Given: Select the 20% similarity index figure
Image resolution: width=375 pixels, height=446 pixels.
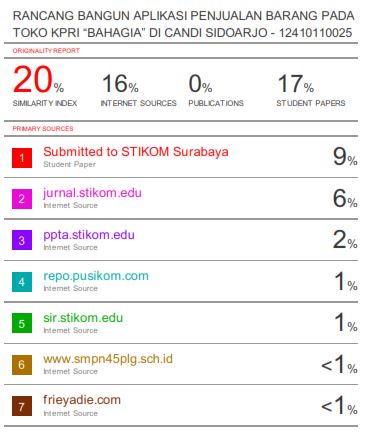Looking at the screenshot, I should [38, 79].
